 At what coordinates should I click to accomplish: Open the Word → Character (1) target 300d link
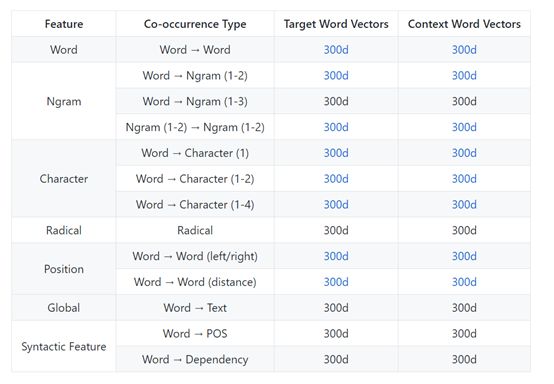point(336,153)
